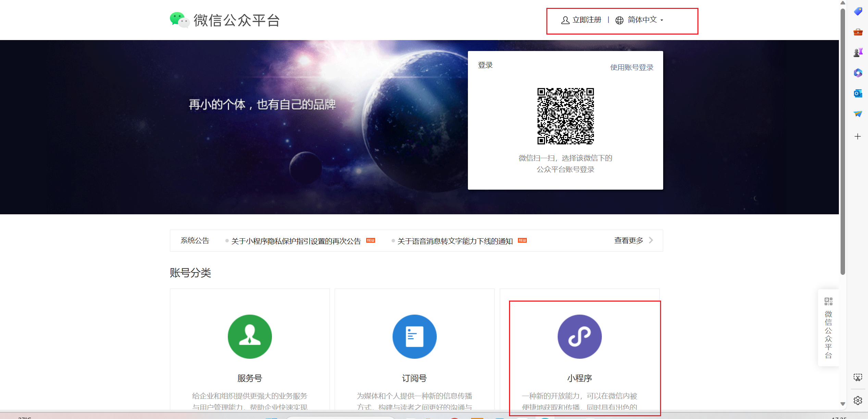Screen dimensions: 868x419
Task: Click the login QR code image
Action: pos(565,116)
